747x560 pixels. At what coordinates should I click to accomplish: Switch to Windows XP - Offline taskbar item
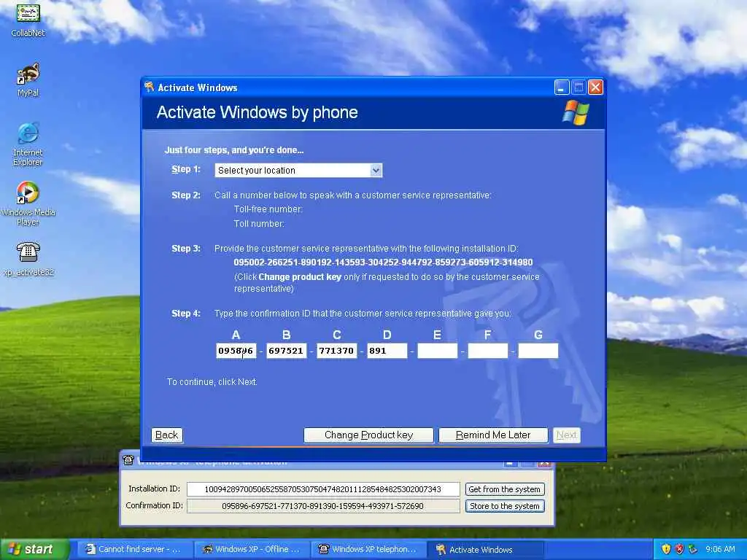click(252, 550)
